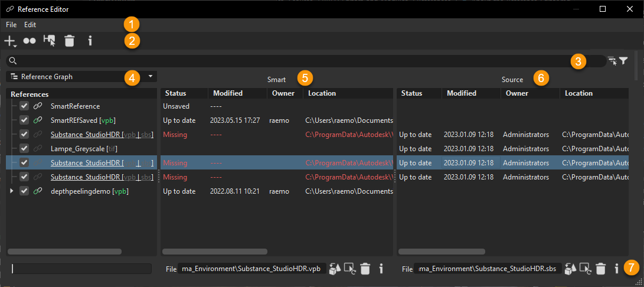This screenshot has height=287, width=644.
Task: Open the File menu
Action: tap(11, 25)
